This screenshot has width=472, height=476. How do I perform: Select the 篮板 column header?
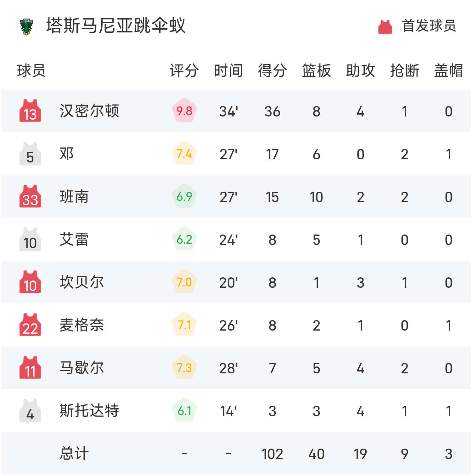316,71
